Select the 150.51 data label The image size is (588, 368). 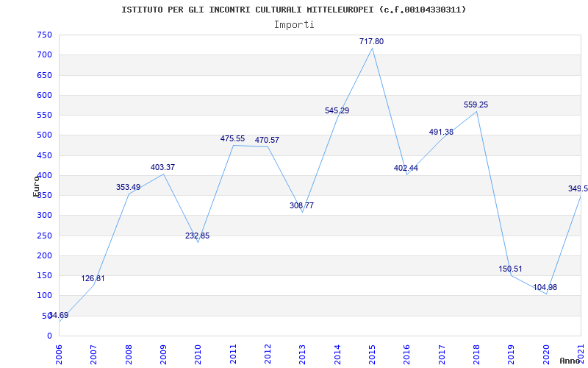(510, 269)
